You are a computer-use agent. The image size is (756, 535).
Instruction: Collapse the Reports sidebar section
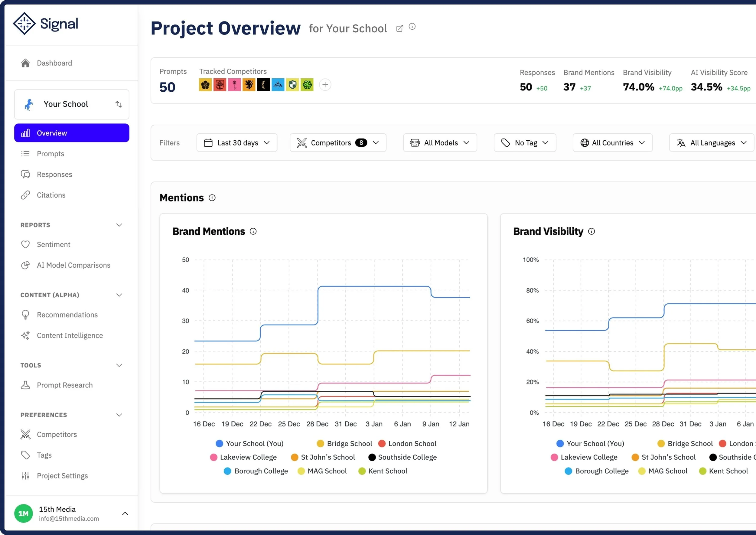tap(119, 225)
